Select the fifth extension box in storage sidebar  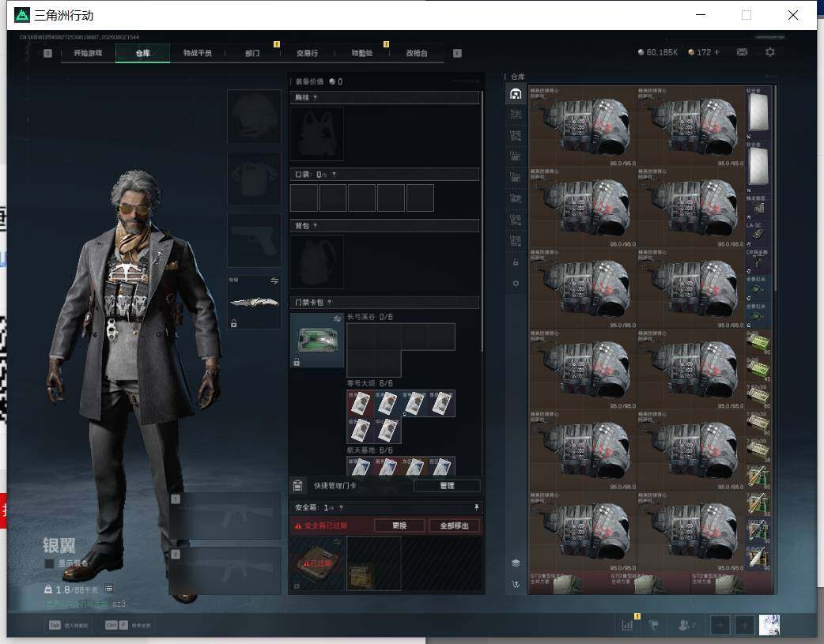[x=516, y=198]
